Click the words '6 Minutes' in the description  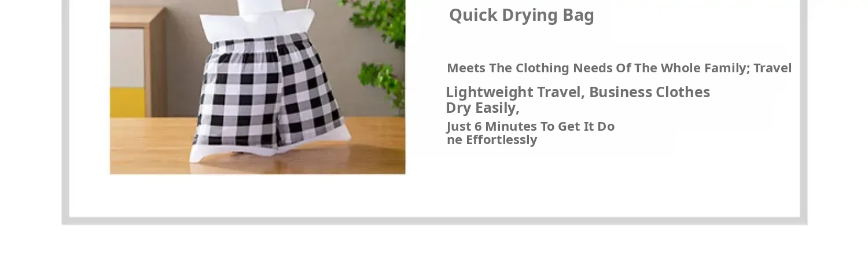click(x=499, y=126)
